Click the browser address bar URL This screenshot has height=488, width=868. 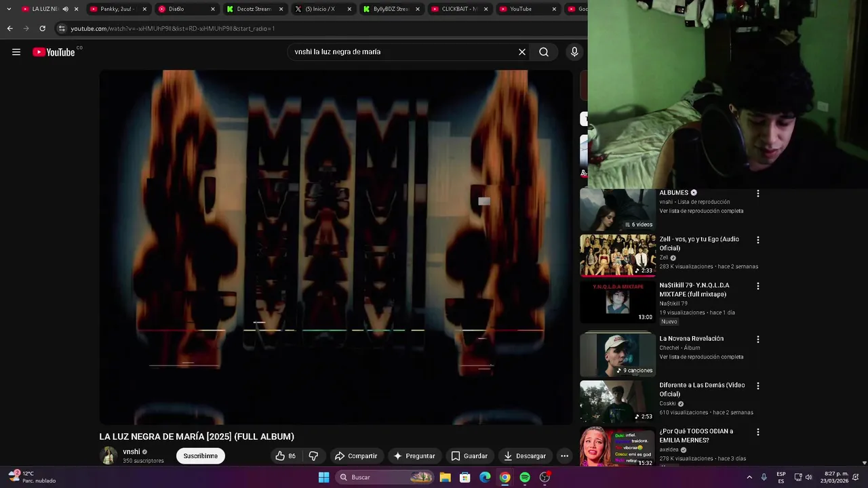[x=173, y=28]
